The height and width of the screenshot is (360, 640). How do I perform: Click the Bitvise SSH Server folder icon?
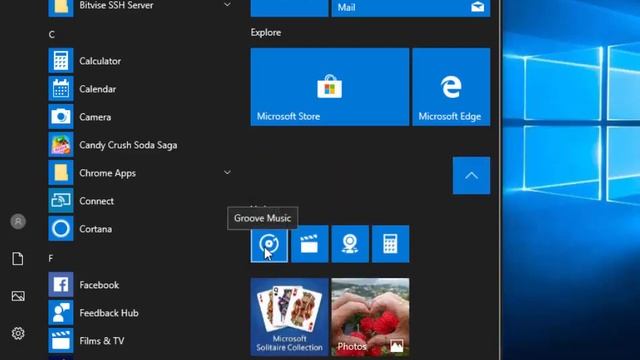pyautogui.click(x=61, y=7)
